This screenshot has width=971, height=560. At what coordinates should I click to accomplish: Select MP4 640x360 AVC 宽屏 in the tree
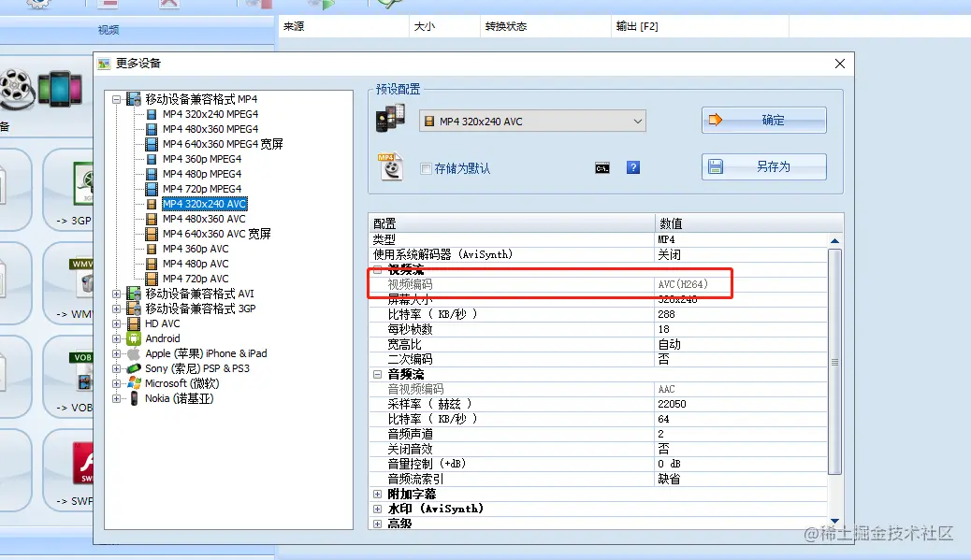click(217, 234)
